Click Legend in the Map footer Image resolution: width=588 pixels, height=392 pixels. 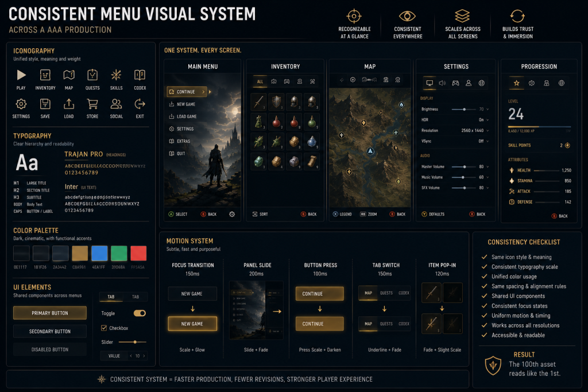tap(342, 214)
